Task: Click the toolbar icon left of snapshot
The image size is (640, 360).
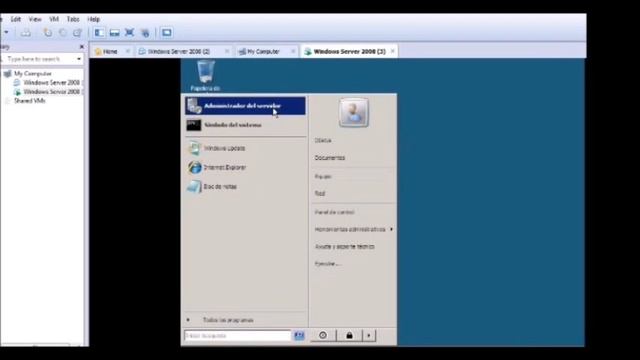Action: pos(26,33)
